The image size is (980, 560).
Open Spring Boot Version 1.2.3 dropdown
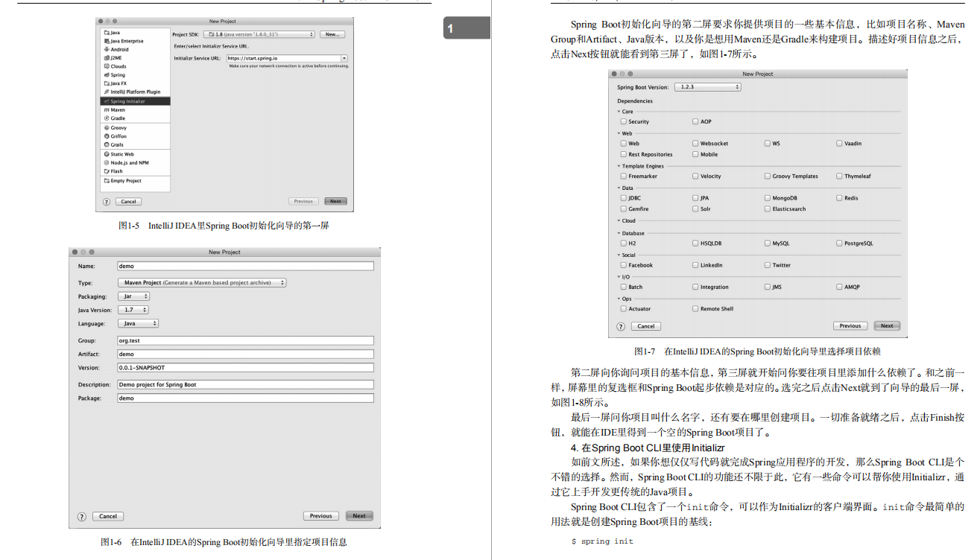pos(708,87)
